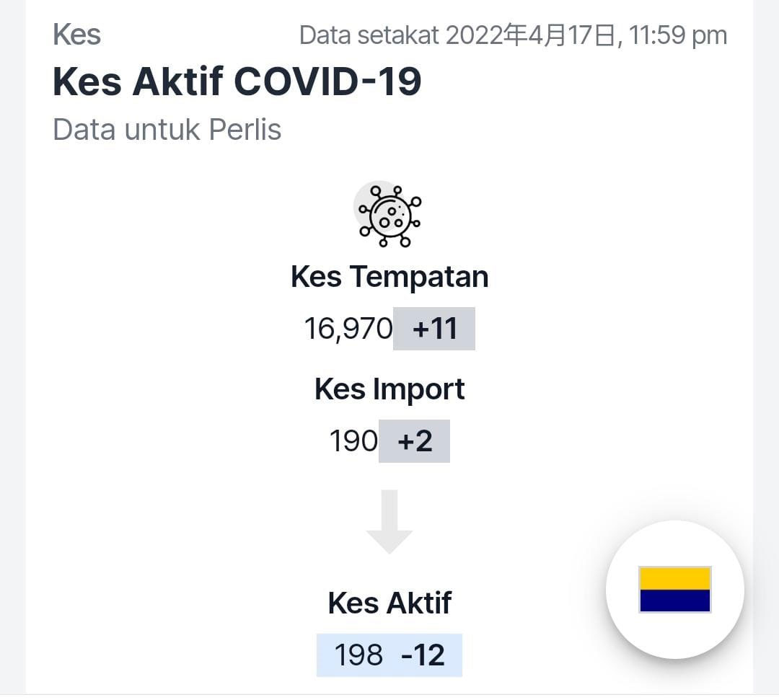Click the -12 active cases change
This screenshot has width=779, height=700.
tap(423, 655)
